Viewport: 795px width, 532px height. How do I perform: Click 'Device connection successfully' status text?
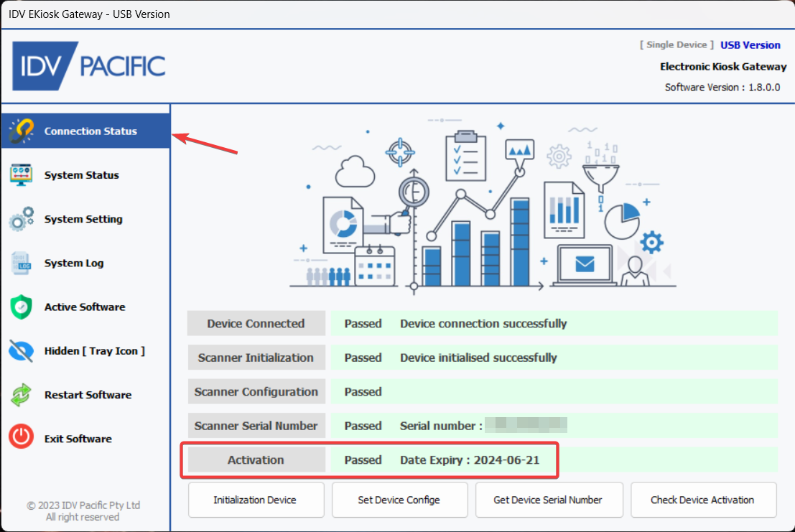point(483,324)
